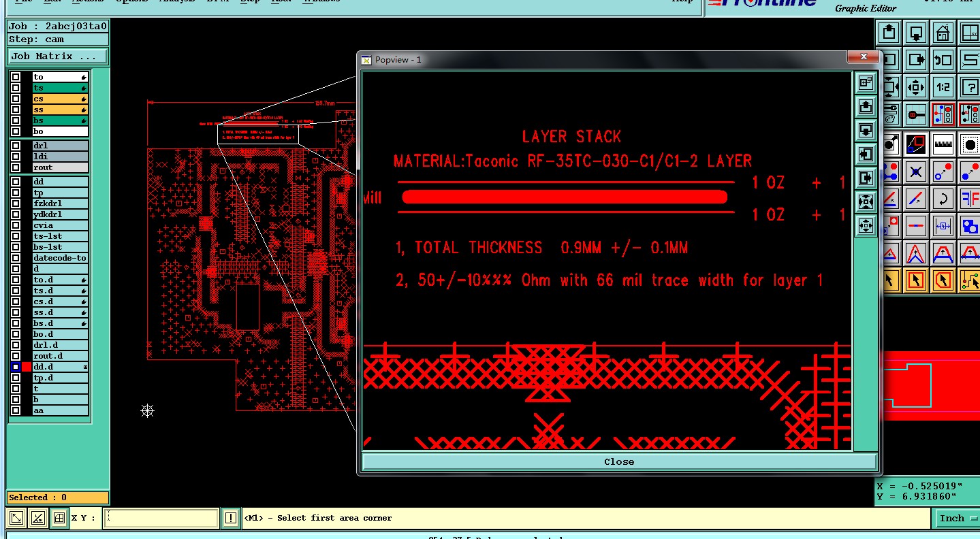Click the traffic light with blue nodes icon
The image size is (980, 539).
click(943, 114)
